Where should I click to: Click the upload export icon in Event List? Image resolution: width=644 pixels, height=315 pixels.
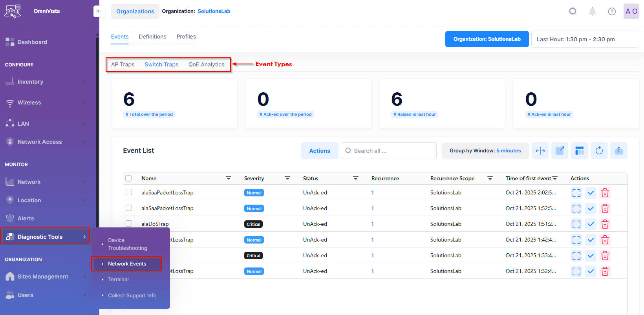(x=618, y=151)
